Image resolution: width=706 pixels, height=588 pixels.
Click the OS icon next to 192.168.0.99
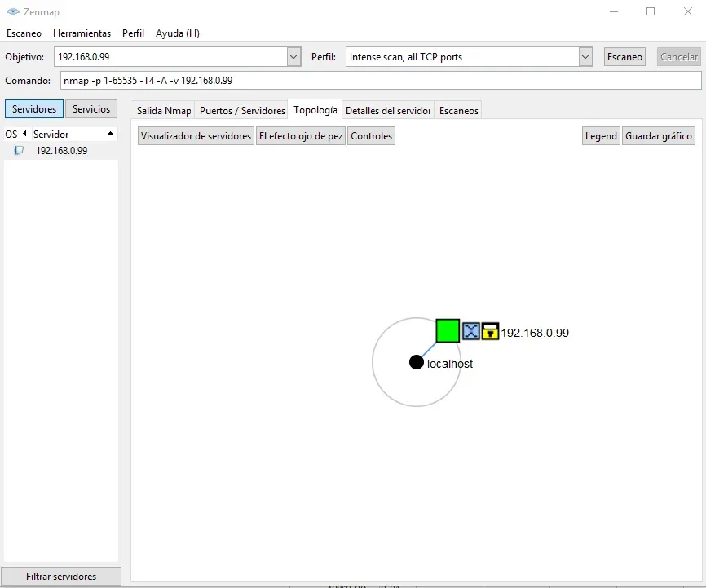(19, 151)
